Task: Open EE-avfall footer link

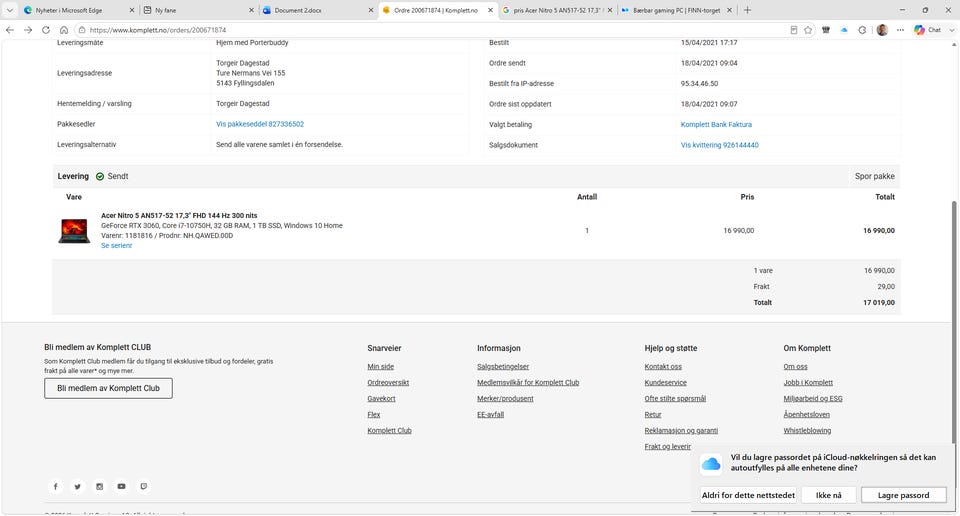Action: 490,414
